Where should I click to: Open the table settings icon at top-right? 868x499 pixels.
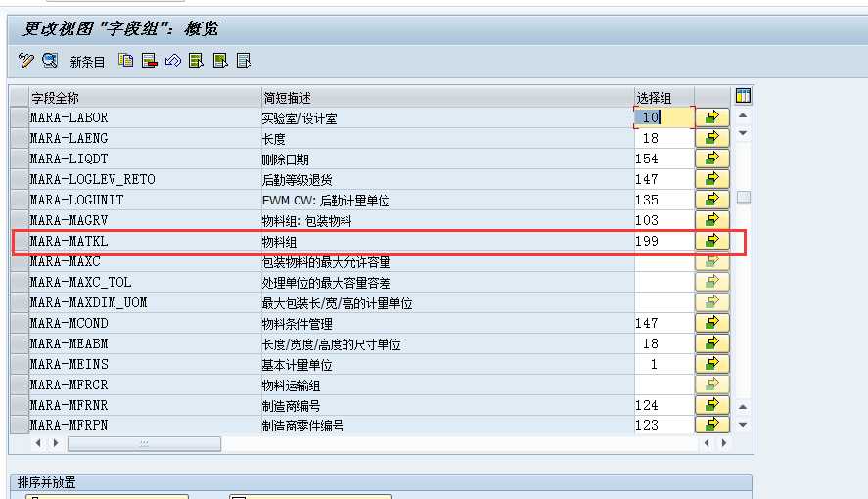[x=743, y=96]
